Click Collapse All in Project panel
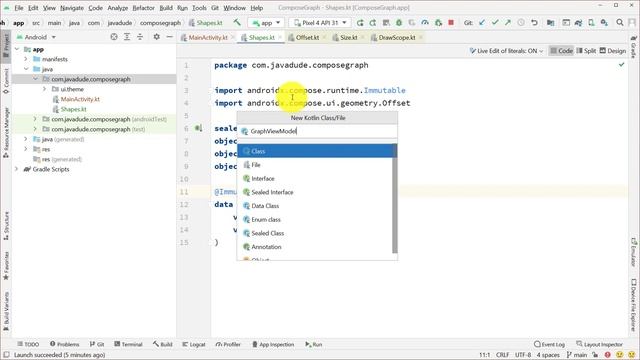Image resolution: width=640 pixels, height=360 pixels. pyautogui.click(x=140, y=37)
